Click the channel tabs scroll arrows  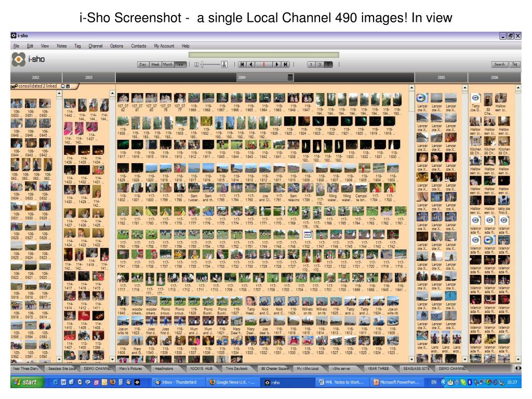pyautogui.click(x=518, y=368)
